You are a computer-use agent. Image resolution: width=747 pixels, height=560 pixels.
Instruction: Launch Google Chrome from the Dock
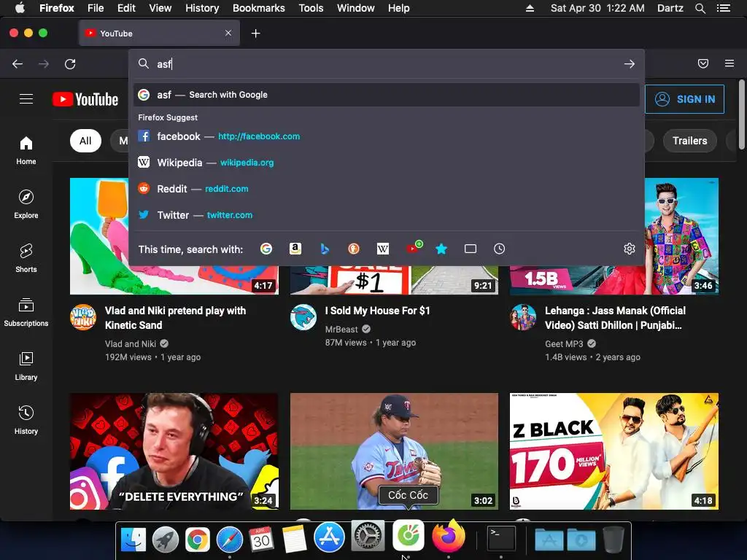(197, 539)
